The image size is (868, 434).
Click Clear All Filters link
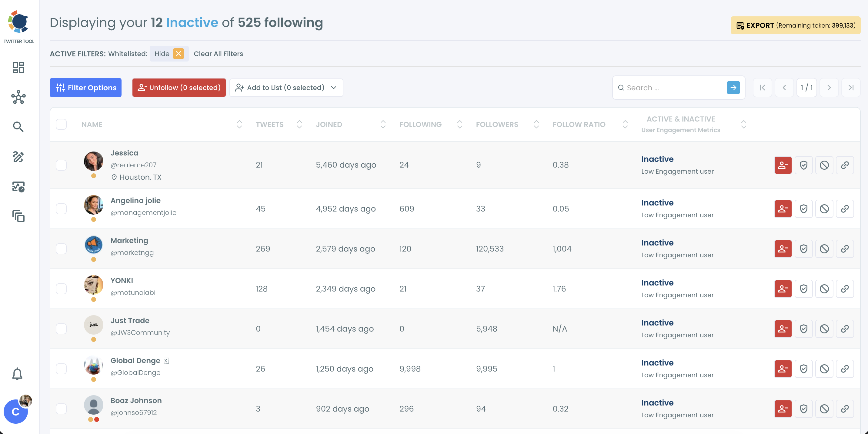pos(218,54)
